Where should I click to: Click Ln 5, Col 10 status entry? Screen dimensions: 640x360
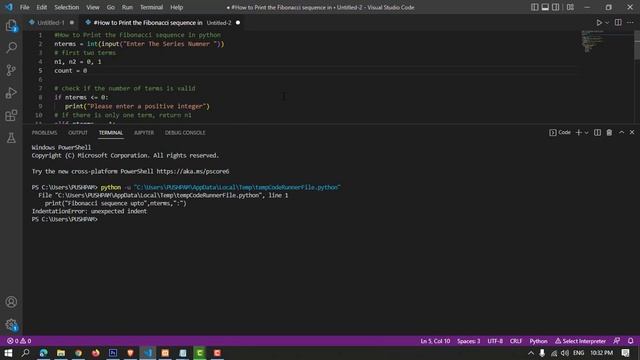[x=435, y=341]
